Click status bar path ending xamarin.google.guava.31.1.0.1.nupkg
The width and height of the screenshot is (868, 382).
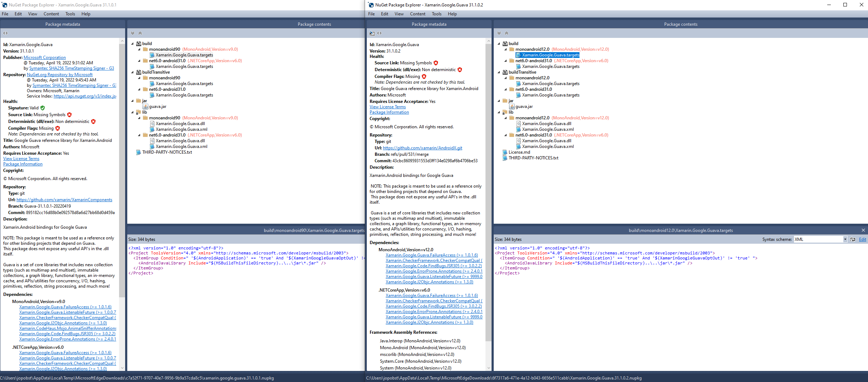click(x=137, y=378)
